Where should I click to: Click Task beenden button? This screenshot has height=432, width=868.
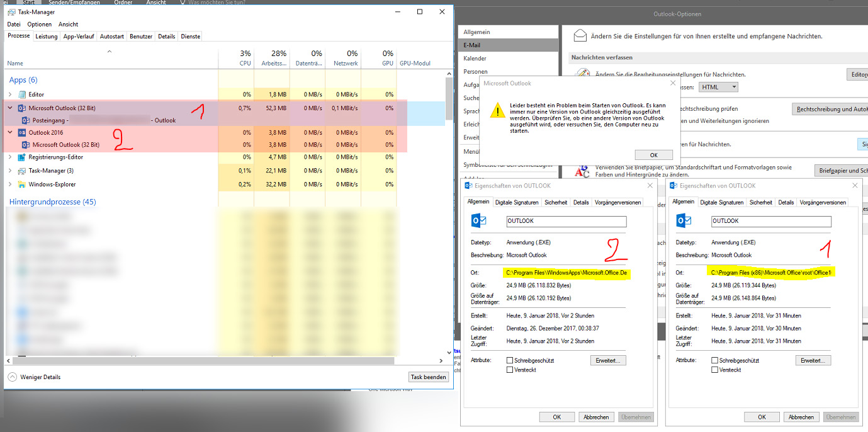tap(429, 377)
